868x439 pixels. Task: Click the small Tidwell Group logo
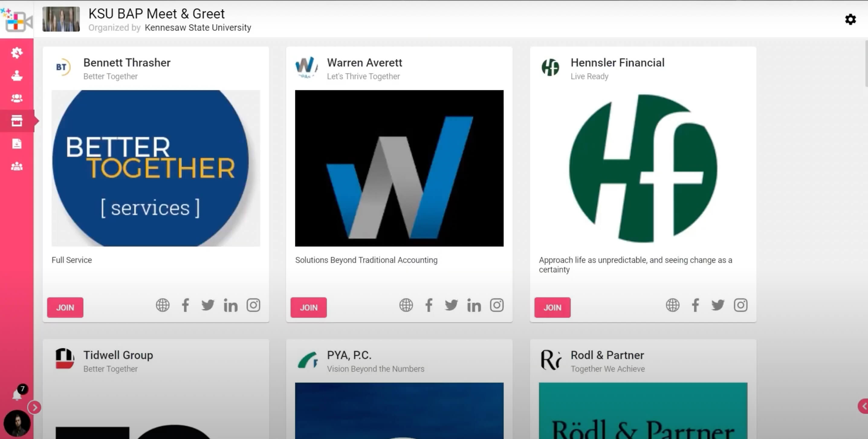click(64, 359)
